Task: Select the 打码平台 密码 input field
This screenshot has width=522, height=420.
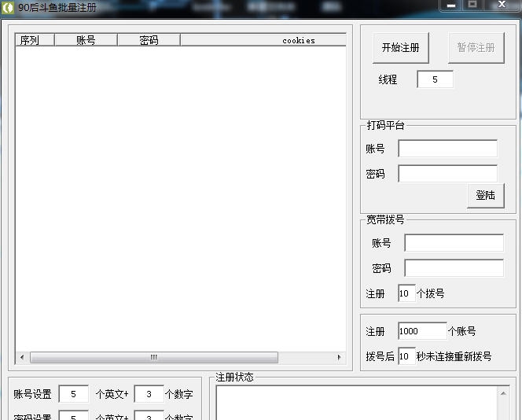Action: point(448,174)
